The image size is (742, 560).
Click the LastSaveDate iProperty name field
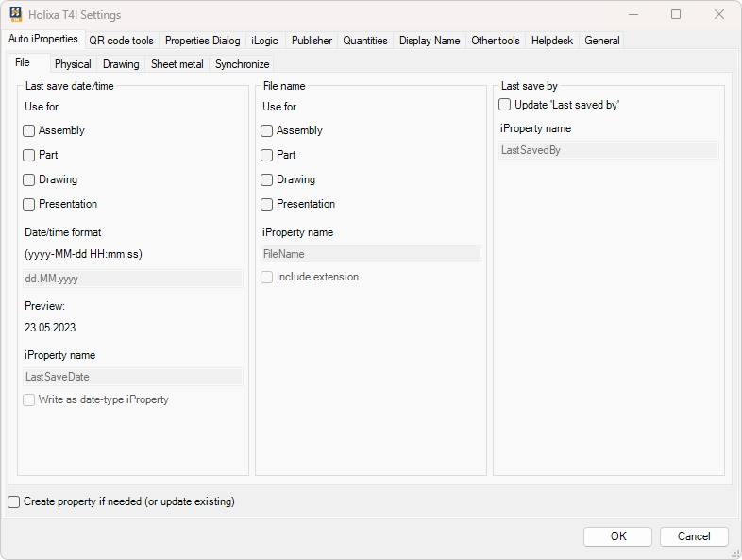(132, 377)
